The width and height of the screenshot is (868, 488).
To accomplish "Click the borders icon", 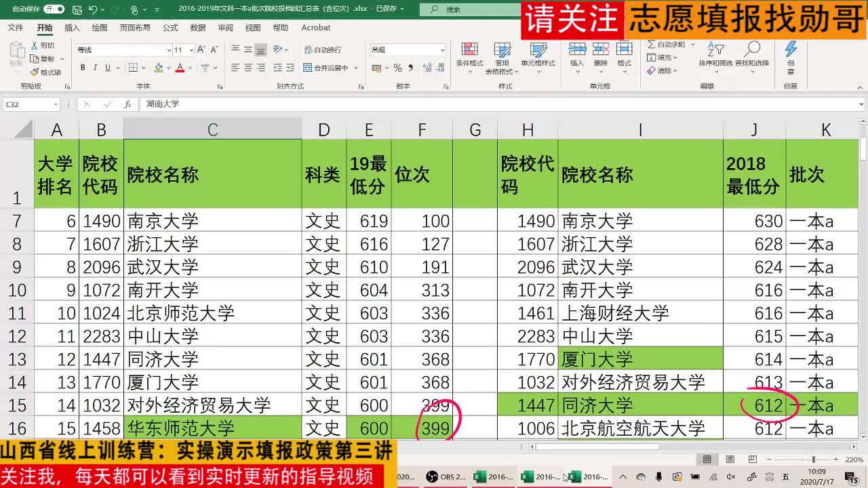I will 133,68.
